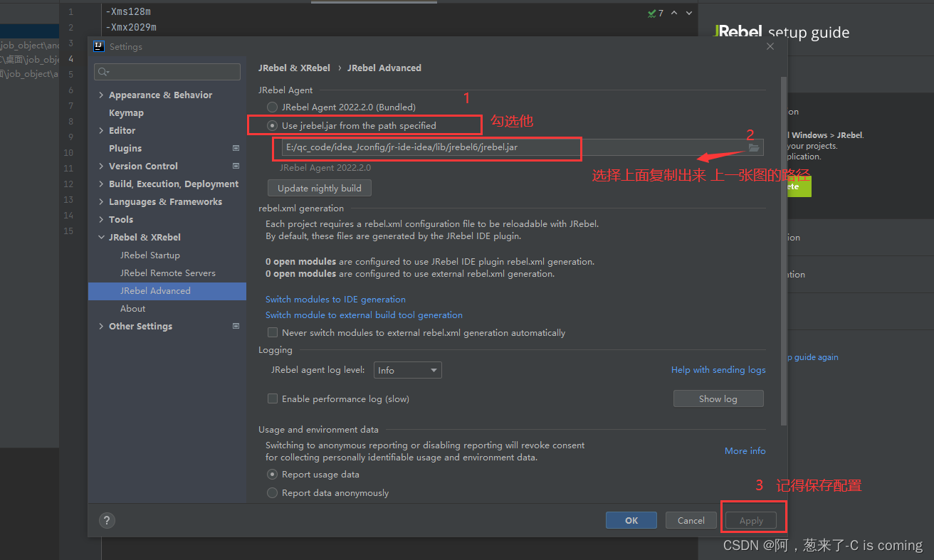The height and width of the screenshot is (560, 934).
Task: Click line number 10 in the editor gutter
Action: click(68, 152)
